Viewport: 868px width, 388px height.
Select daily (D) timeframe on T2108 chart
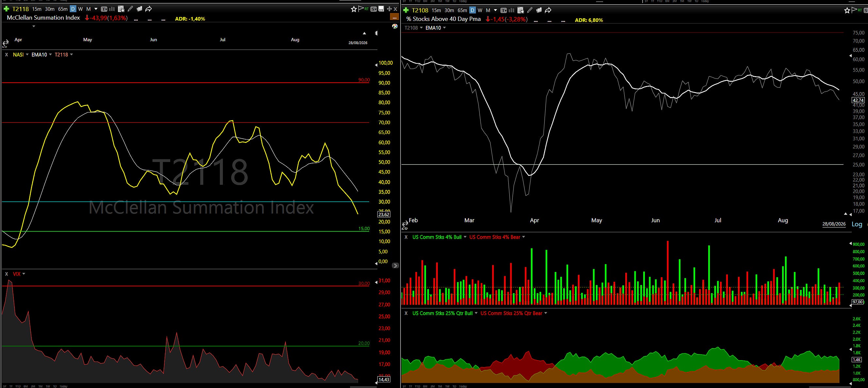pyautogui.click(x=472, y=10)
